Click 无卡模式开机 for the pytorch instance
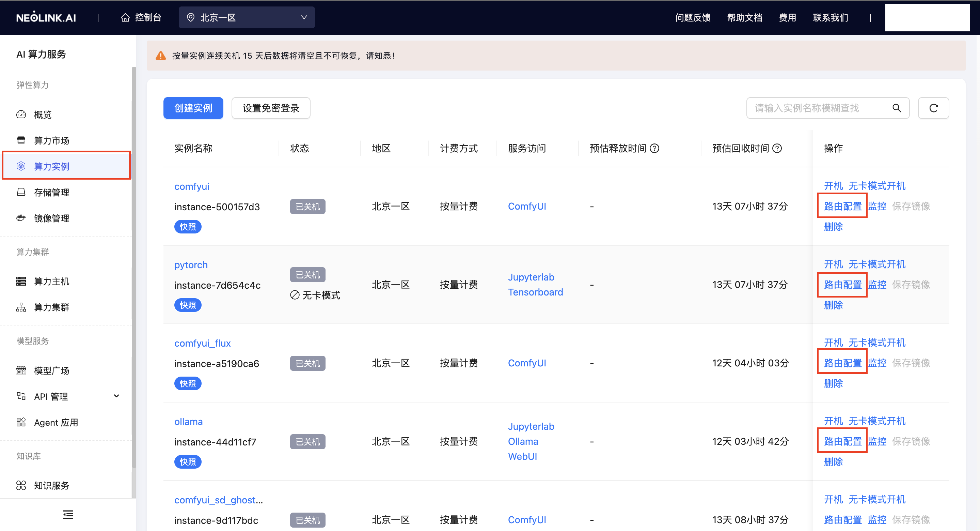 tap(877, 264)
